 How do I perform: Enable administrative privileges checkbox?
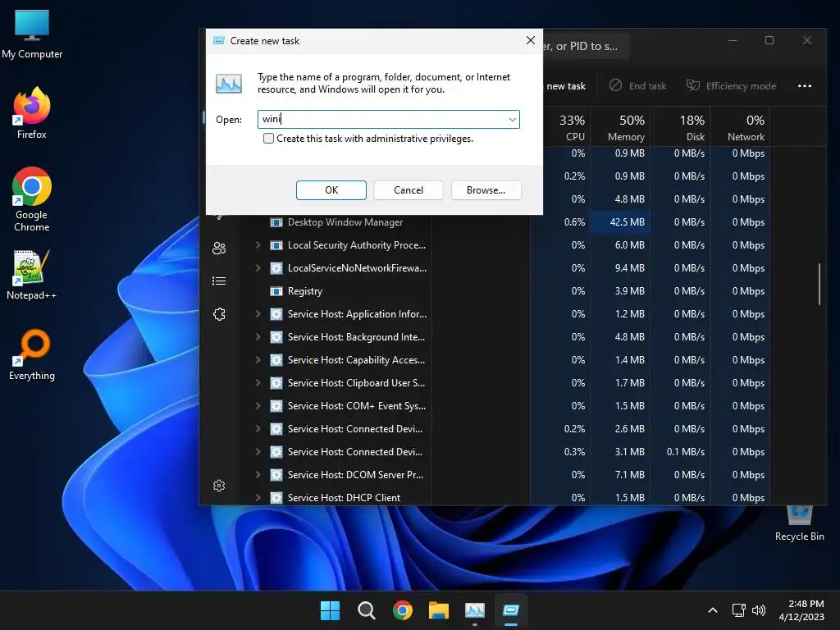(268, 138)
